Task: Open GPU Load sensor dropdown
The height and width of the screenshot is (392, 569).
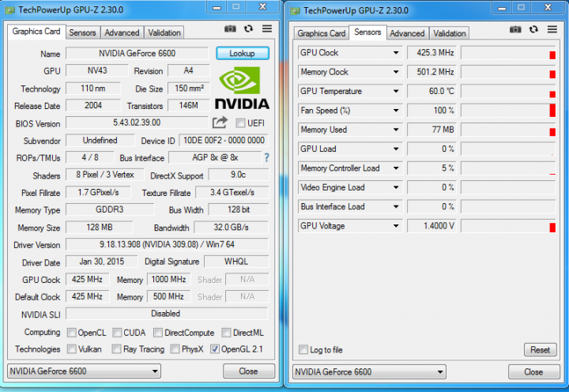Action: click(x=396, y=149)
